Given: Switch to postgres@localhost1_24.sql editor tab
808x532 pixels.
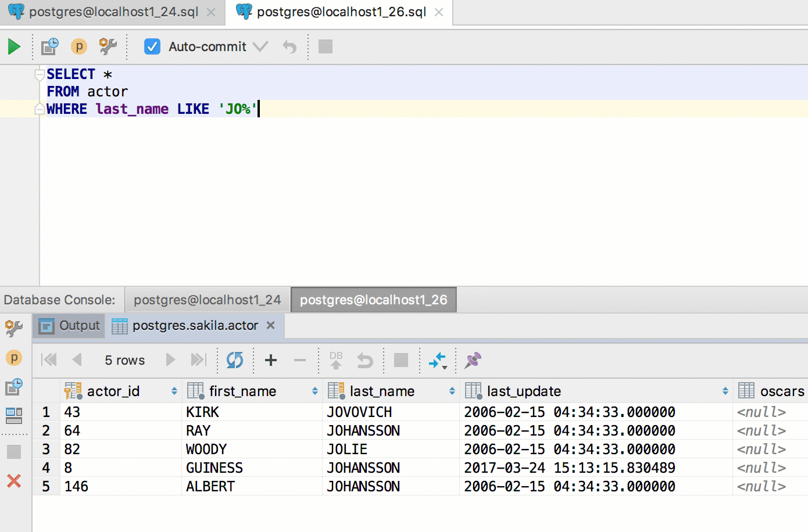Looking at the screenshot, I should [113, 12].
